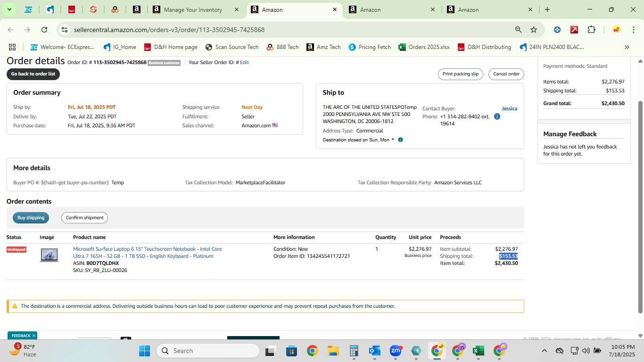This screenshot has height=362, width=644.
Task: Open the Scan Source Tech bookmark
Action: pyautogui.click(x=232, y=47)
